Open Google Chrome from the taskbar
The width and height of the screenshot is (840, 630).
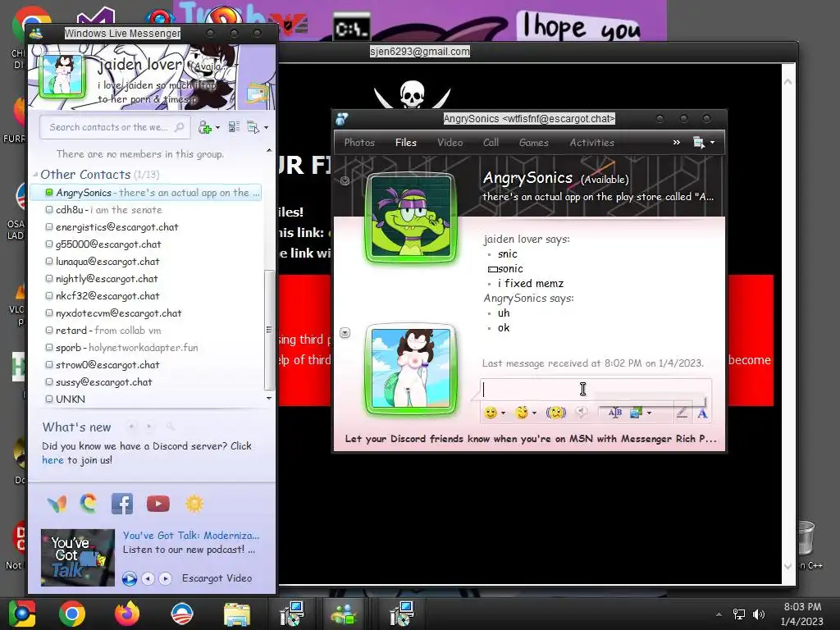click(72, 614)
